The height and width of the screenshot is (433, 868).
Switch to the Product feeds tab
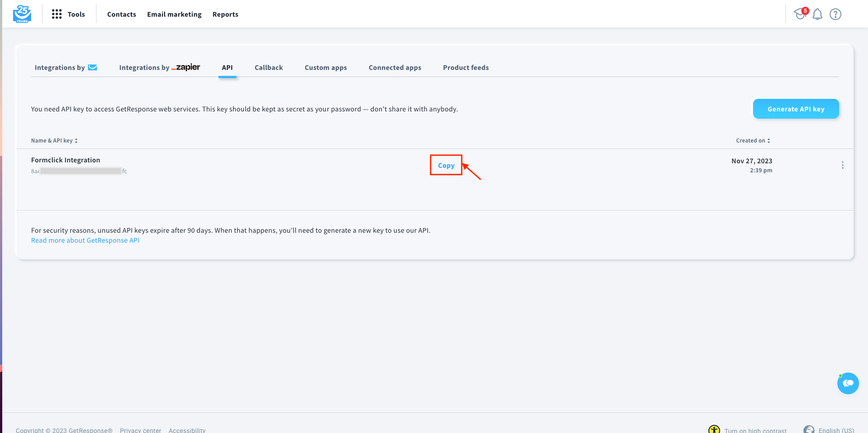pos(466,68)
